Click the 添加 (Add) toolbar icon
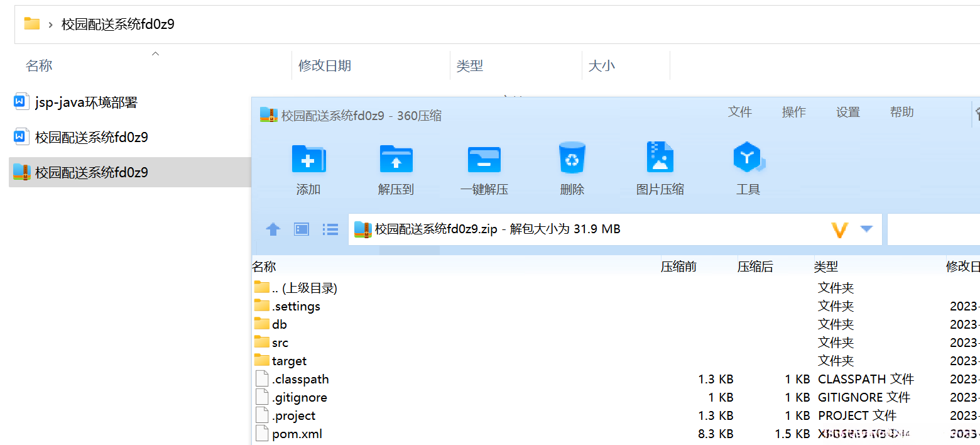 tap(308, 159)
